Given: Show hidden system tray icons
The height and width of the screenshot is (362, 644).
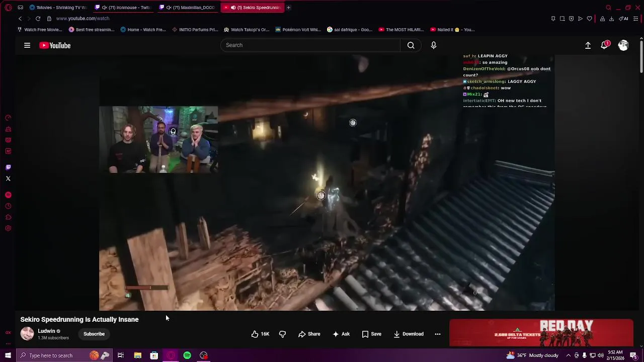Looking at the screenshot, I should point(569,355).
